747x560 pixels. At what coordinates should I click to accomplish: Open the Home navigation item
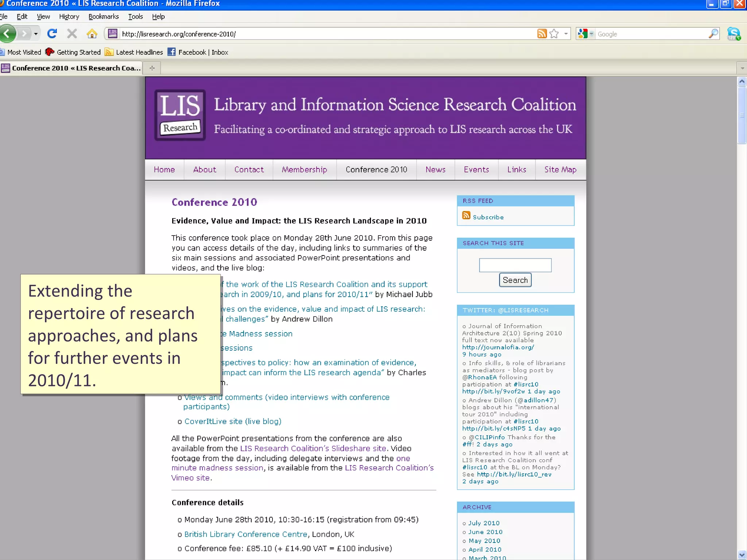click(165, 170)
